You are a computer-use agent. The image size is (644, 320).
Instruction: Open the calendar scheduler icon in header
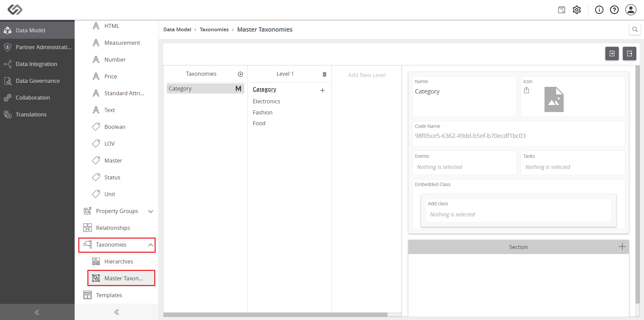tap(562, 10)
